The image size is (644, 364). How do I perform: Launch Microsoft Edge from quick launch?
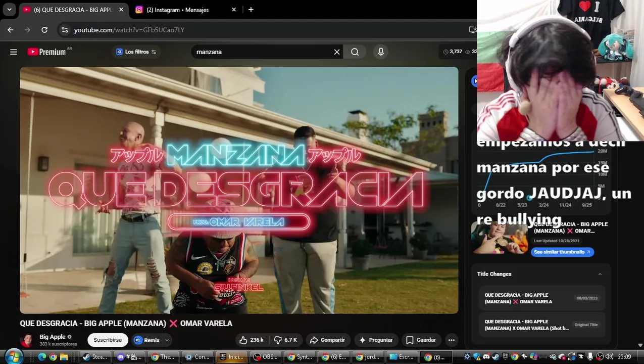(x=42, y=357)
